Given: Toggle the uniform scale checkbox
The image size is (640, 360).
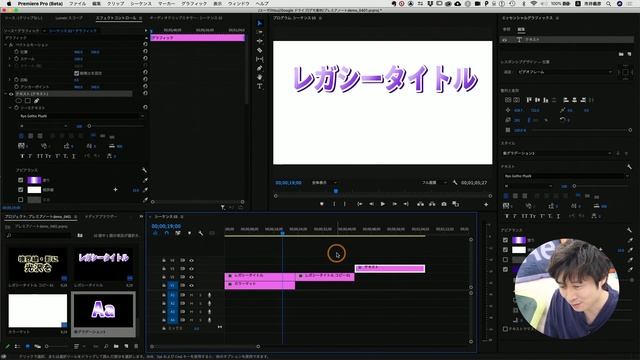Looking at the screenshot, I should click(x=76, y=73).
